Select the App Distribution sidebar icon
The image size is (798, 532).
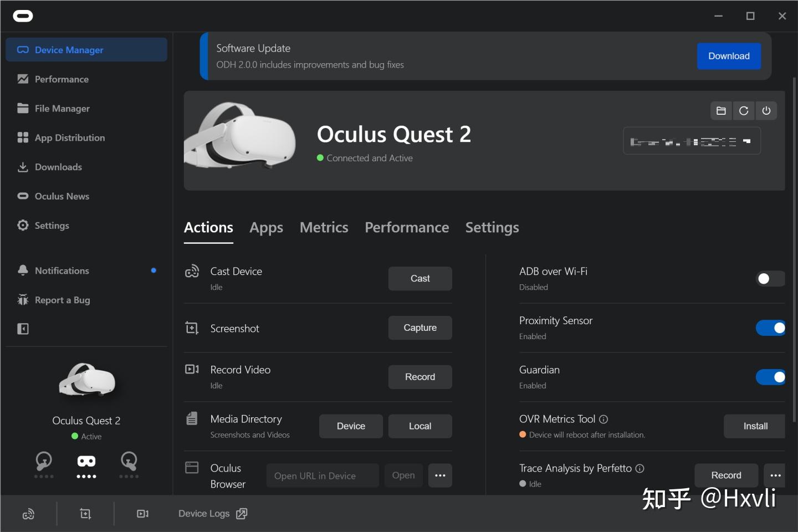click(23, 138)
